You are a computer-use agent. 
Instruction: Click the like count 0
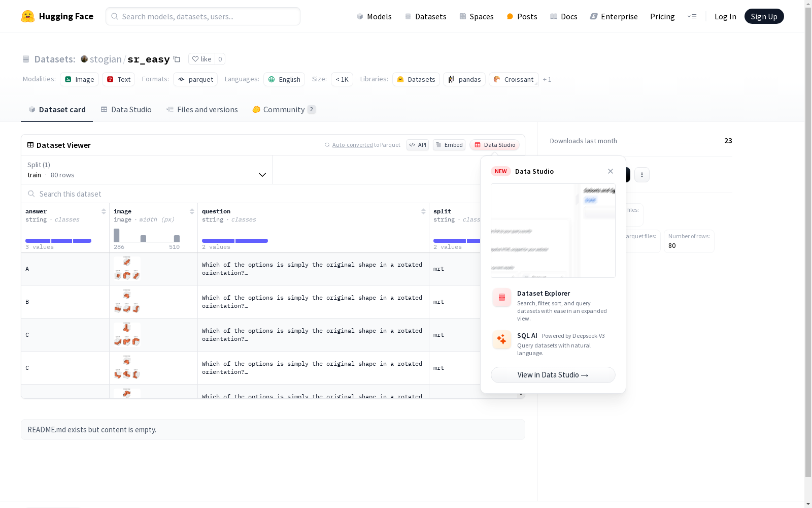[220, 59]
